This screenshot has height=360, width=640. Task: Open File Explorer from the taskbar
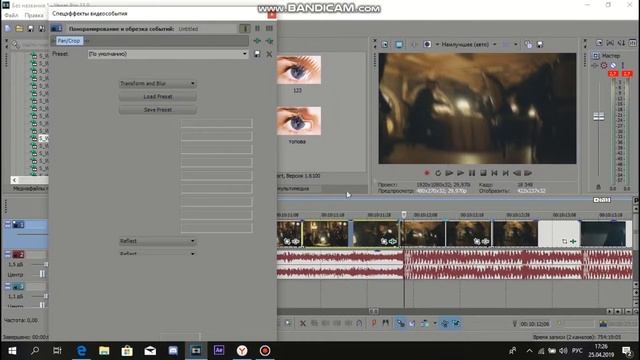pyautogui.click(x=104, y=351)
